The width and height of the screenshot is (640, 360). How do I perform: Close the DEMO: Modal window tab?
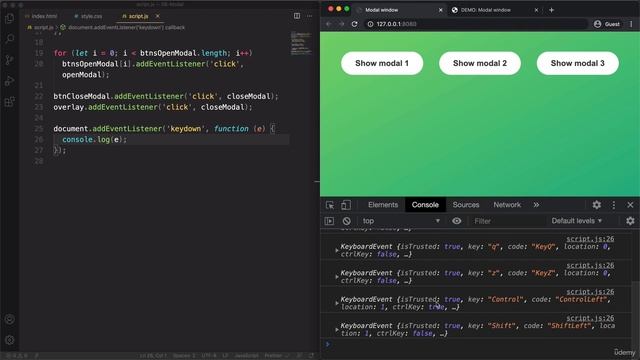[536, 10]
